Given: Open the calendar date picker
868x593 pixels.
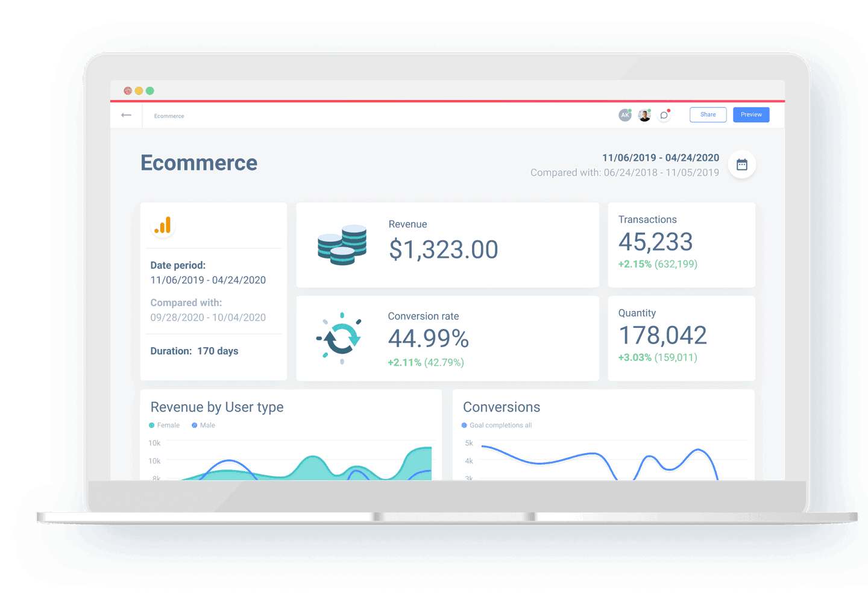Looking at the screenshot, I should (742, 164).
